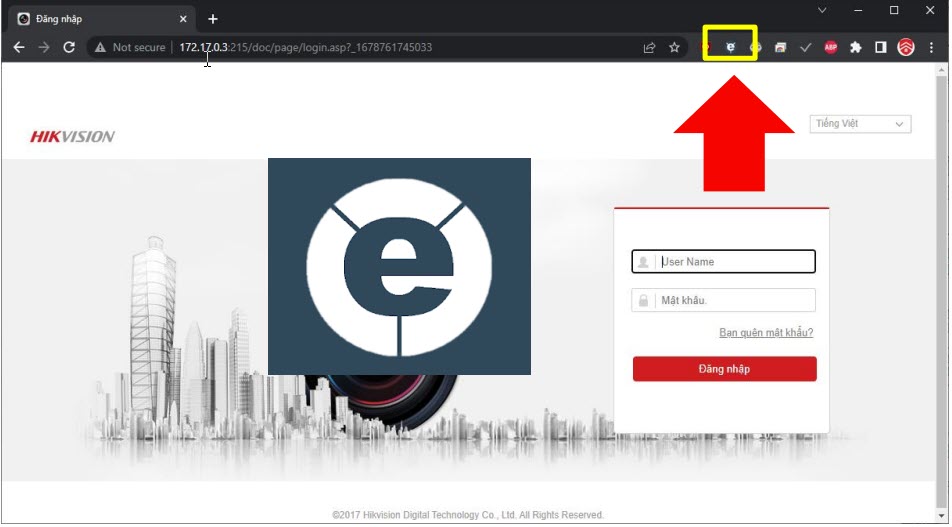
Task: Reload the login page
Action: pos(69,47)
